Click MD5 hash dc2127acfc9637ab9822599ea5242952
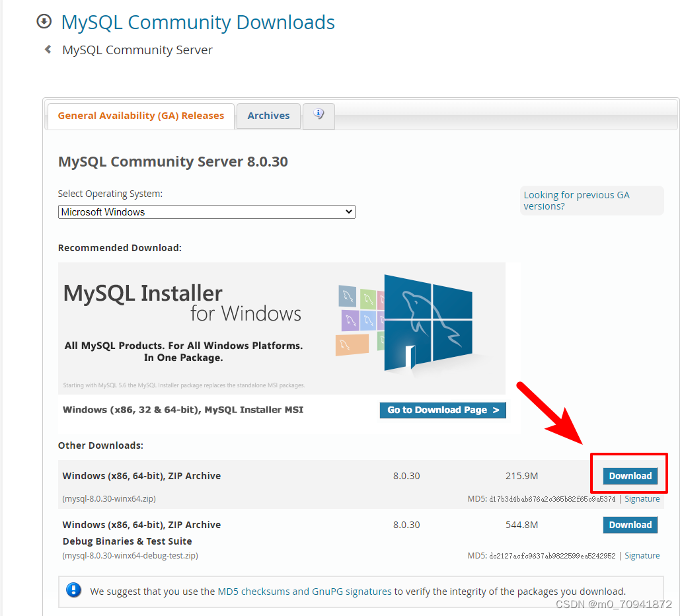Image resolution: width=682 pixels, height=616 pixels. click(x=552, y=556)
